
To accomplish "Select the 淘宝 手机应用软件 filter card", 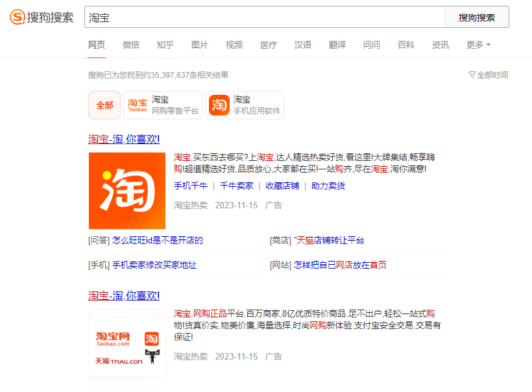I will (x=245, y=105).
